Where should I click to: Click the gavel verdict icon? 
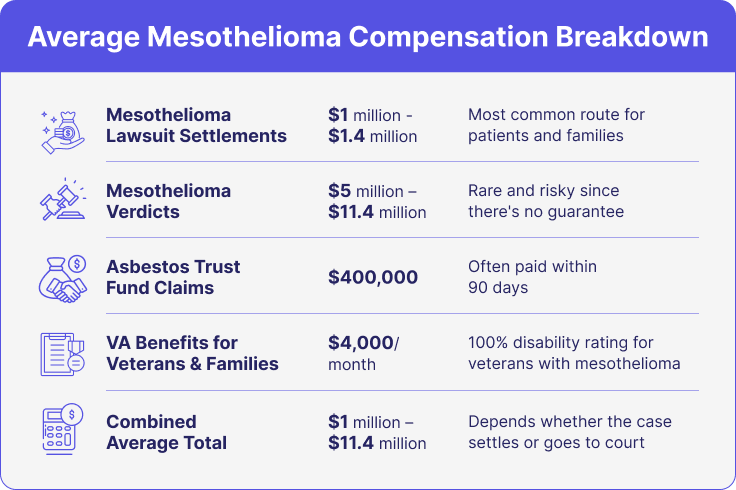pyautogui.click(x=62, y=201)
